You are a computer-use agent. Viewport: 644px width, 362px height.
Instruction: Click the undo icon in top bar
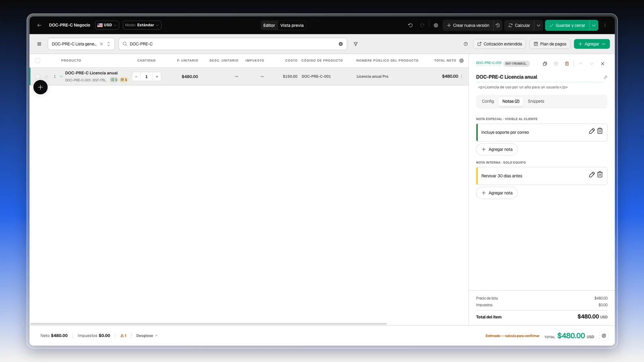click(410, 25)
